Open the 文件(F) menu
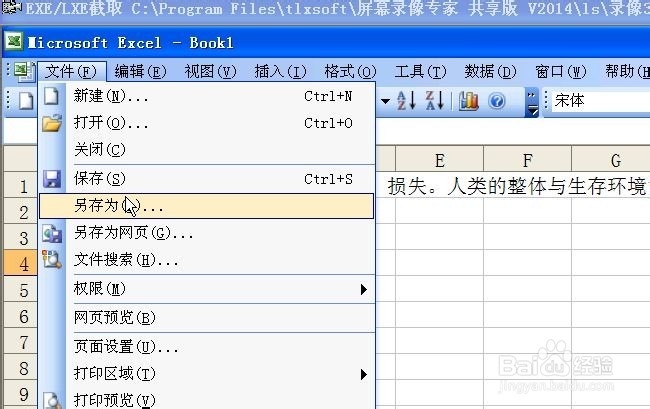Screen dimensions: 650x409 pyautogui.click(x=71, y=71)
